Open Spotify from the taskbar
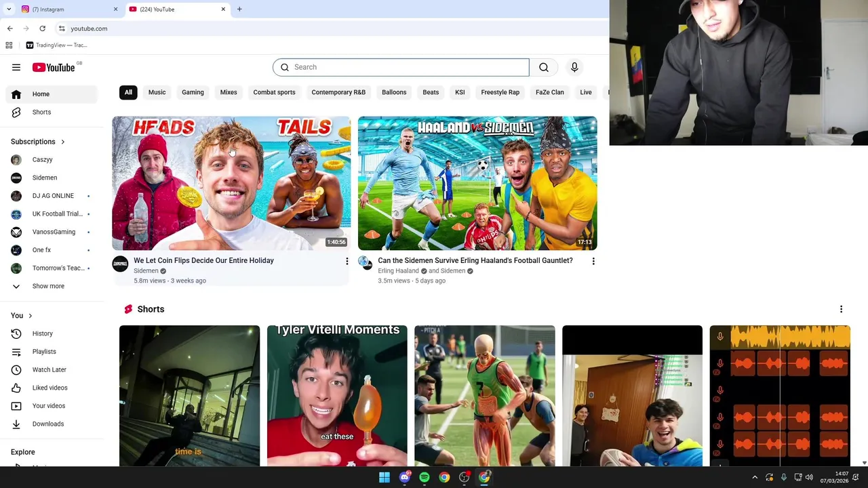 [x=425, y=477]
